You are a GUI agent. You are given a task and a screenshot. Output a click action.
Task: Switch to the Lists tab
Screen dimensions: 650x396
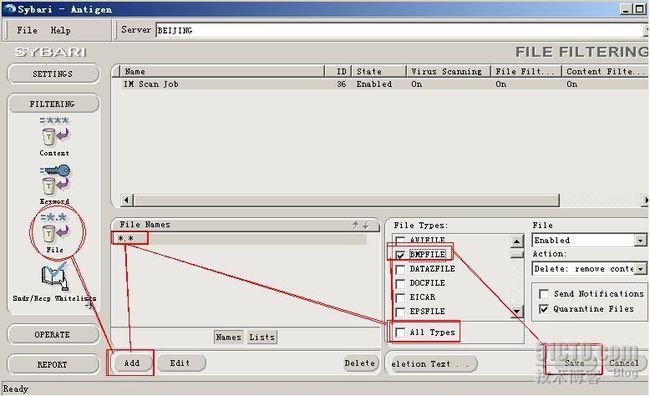pos(262,337)
